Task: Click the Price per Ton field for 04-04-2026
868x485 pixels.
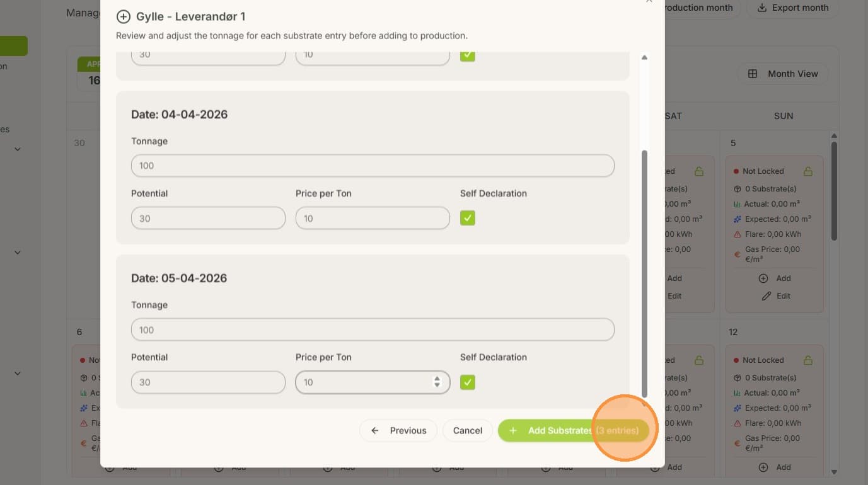Action: pyautogui.click(x=373, y=219)
